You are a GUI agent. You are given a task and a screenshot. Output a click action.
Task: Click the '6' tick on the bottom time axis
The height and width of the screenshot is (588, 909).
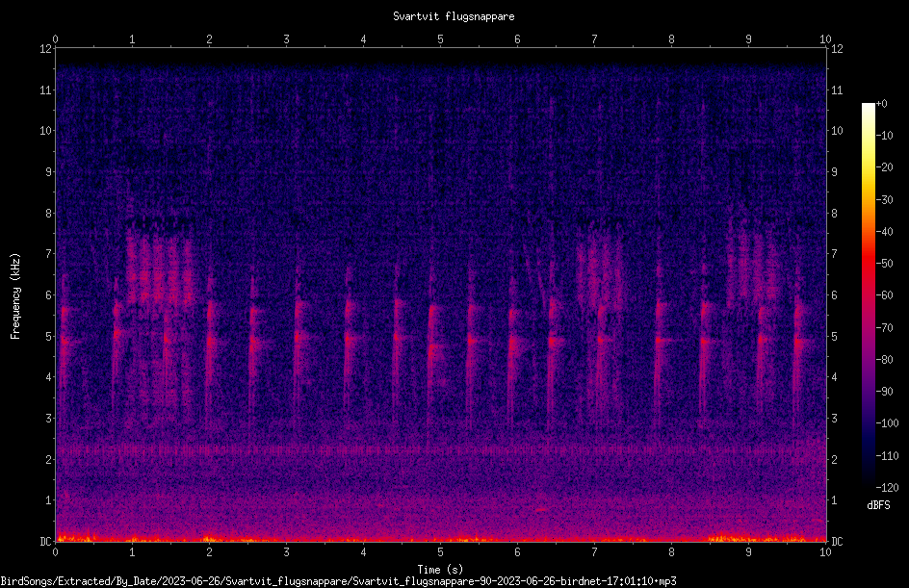[x=518, y=552]
